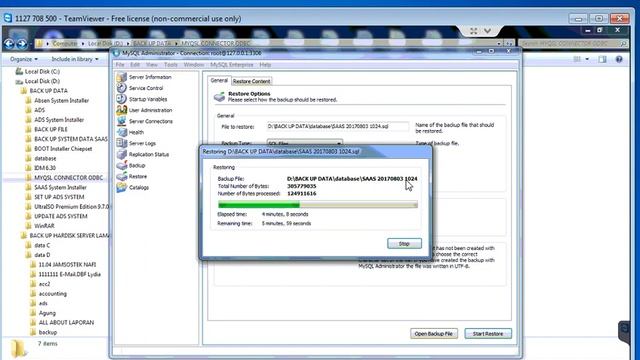Open User Administration section icon
This screenshot has width=640, height=360.
(x=122, y=110)
